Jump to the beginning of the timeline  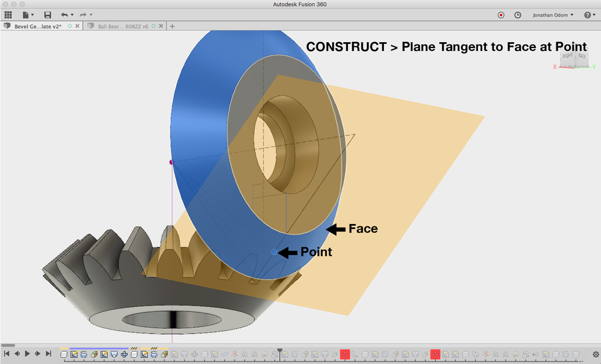(6, 353)
